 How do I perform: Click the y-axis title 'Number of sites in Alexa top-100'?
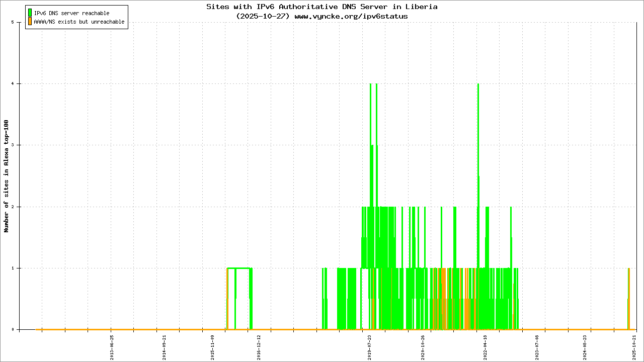[7, 176]
